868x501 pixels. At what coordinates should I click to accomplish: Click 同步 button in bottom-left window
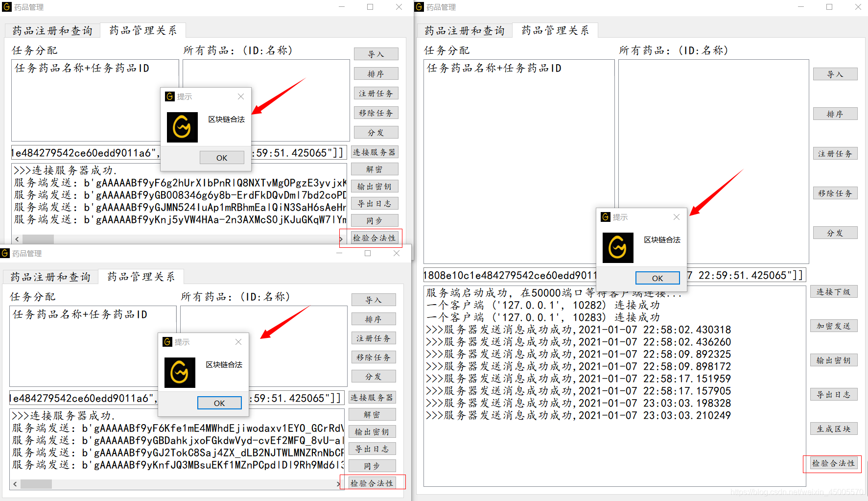pyautogui.click(x=372, y=466)
